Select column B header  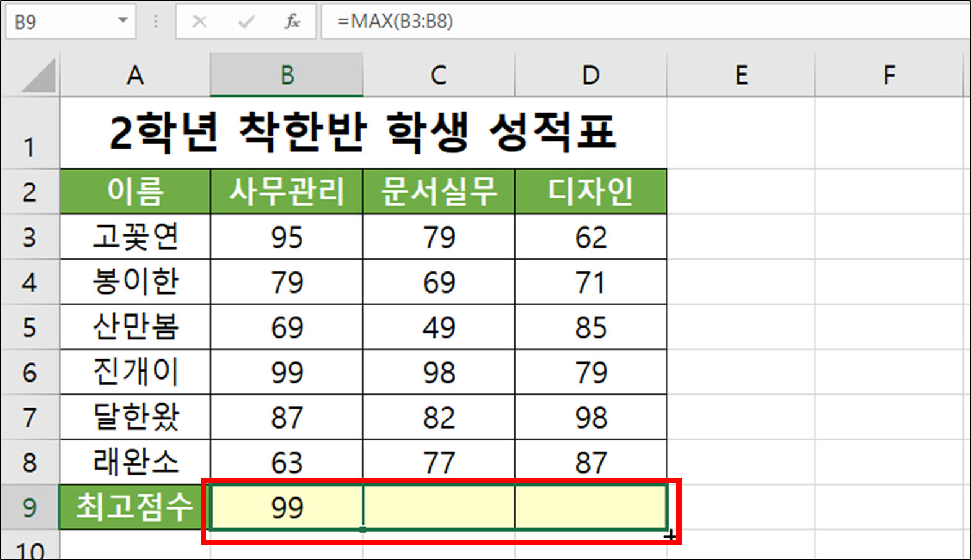286,76
